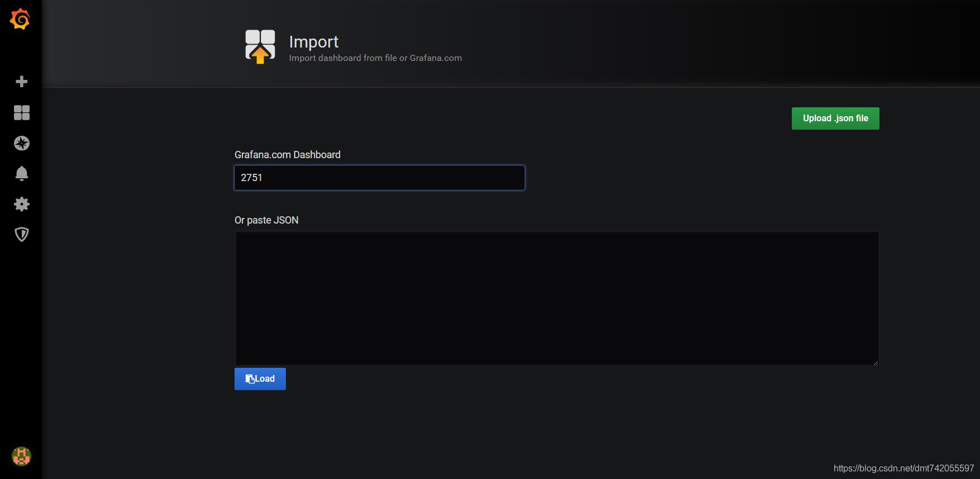Viewport: 980px width, 479px height.
Task: Click the Import page title
Action: [x=314, y=42]
